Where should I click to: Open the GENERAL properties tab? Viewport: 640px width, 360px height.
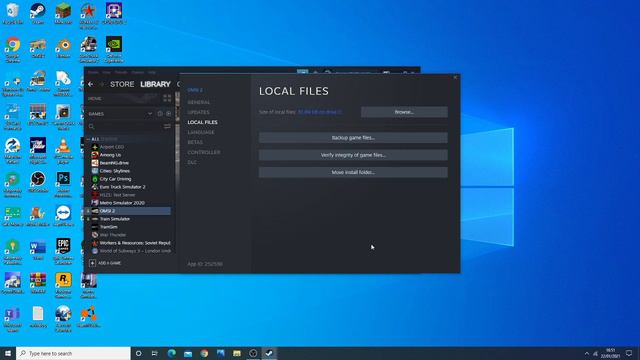(x=199, y=102)
